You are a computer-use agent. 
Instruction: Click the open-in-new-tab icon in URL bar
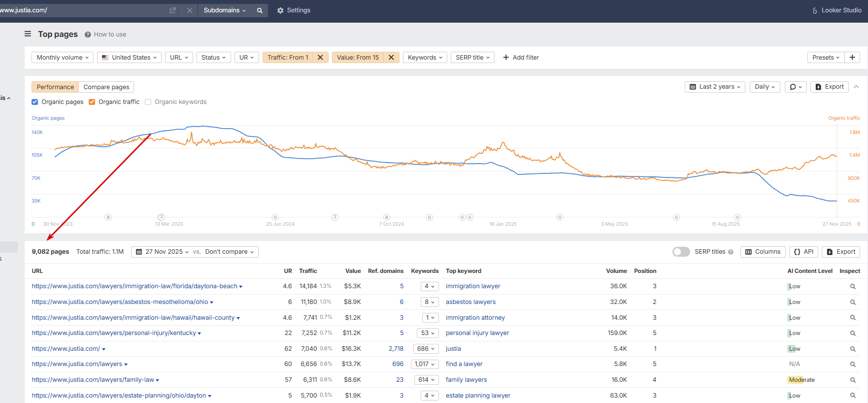[173, 10]
